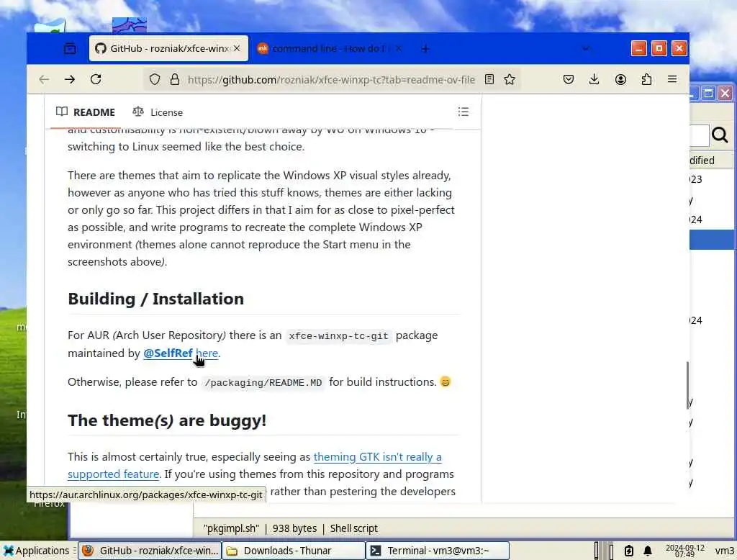Open the notifications bell tray icon
The width and height of the screenshot is (737, 560).
(648, 551)
